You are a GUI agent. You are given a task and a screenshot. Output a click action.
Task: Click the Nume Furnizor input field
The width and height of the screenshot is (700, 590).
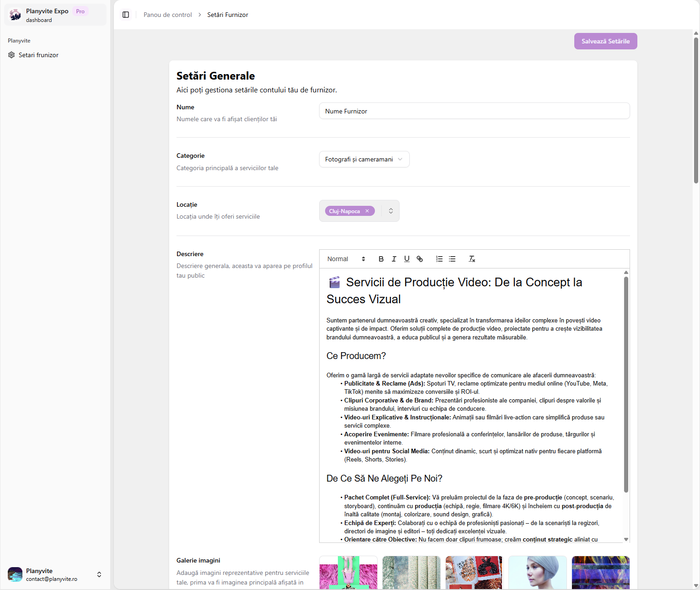[474, 111]
